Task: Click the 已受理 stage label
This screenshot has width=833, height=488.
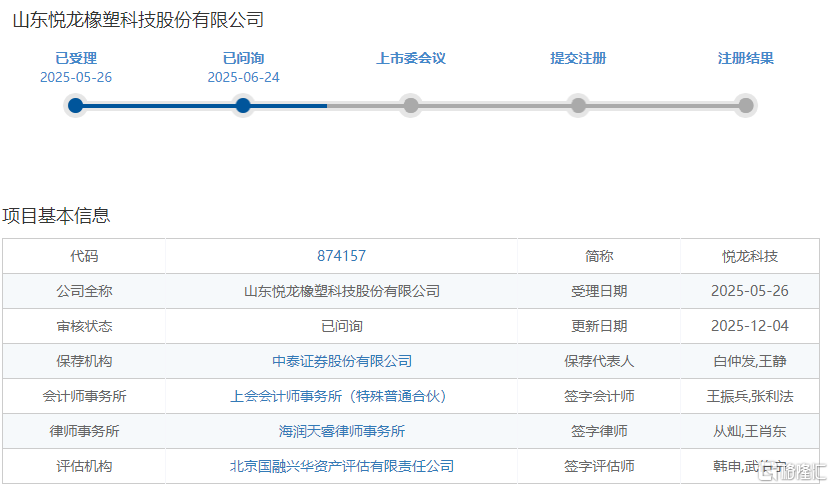Action: tap(76, 58)
